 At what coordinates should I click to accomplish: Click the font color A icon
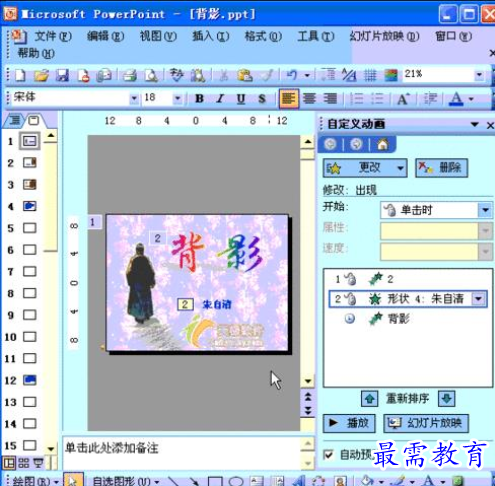456,99
